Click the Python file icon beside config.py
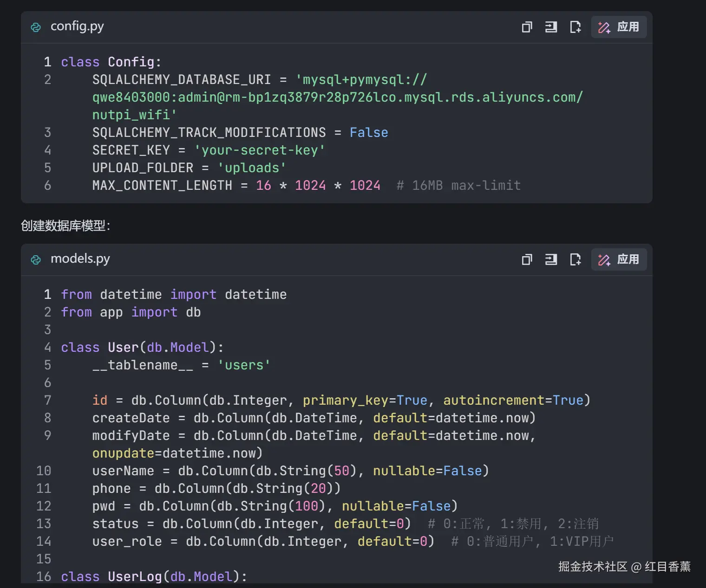This screenshot has width=706, height=588. pos(36,27)
